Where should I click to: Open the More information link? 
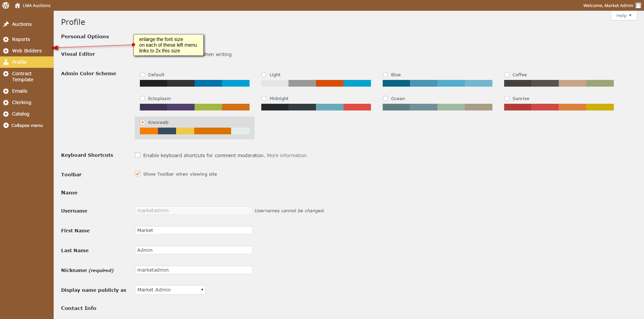287,155
